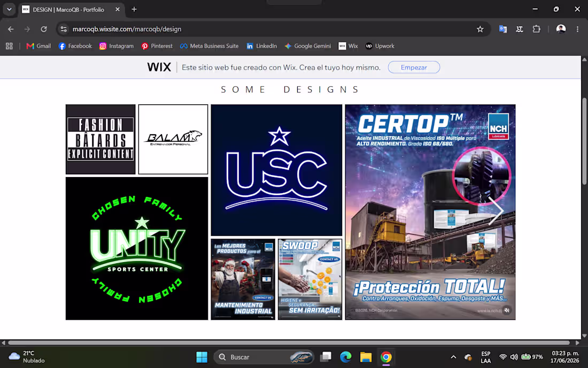The height and width of the screenshot is (368, 588).
Task: Select the DESIGN | MarcoQB - Portfolio tab
Action: (x=71, y=10)
